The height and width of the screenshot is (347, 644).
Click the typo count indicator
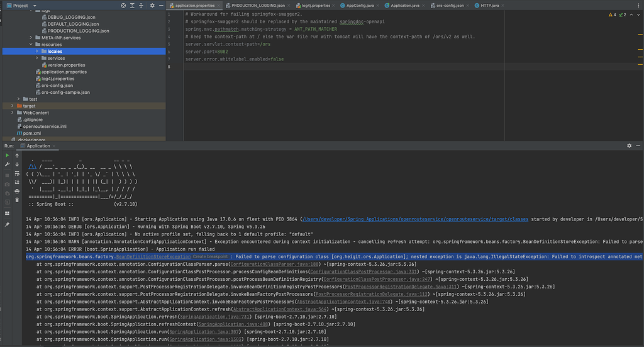coord(623,15)
